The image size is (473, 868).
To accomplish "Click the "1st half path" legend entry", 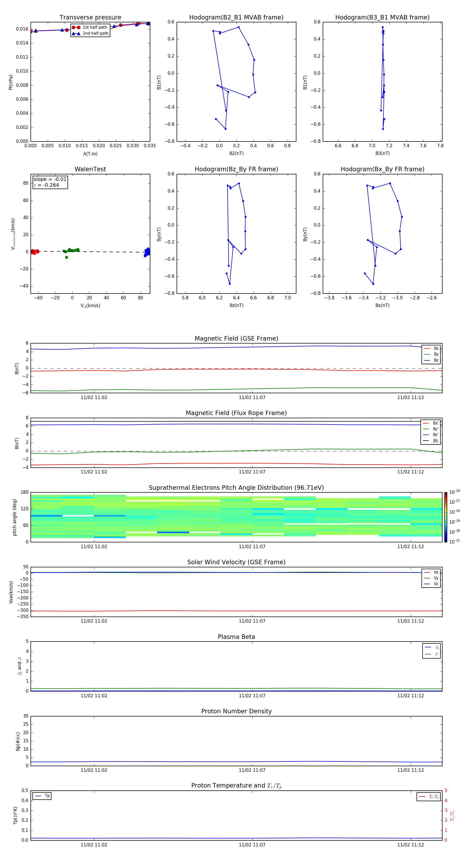I will click(90, 27).
